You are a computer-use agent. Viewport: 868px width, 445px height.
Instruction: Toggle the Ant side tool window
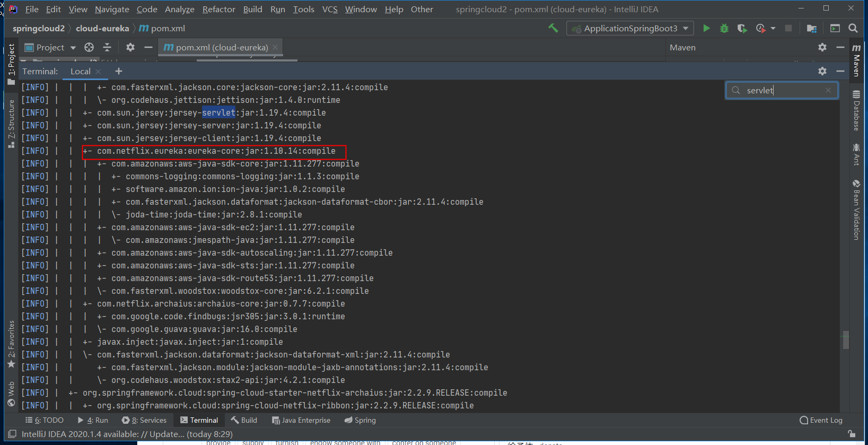pos(856,154)
